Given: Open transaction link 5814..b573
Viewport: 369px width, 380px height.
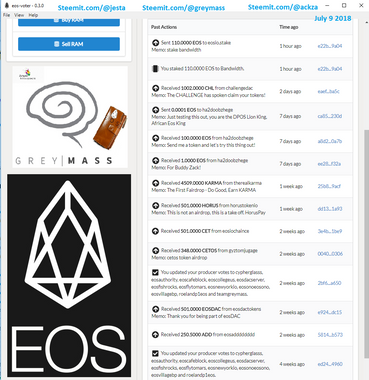Looking at the screenshot, I should [x=330, y=334].
